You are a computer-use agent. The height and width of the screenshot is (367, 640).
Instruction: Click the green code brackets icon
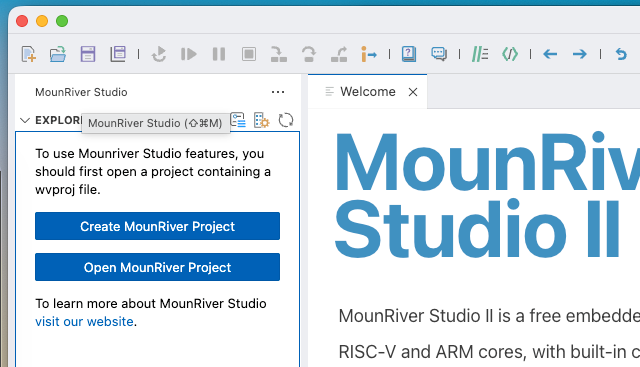[510, 54]
